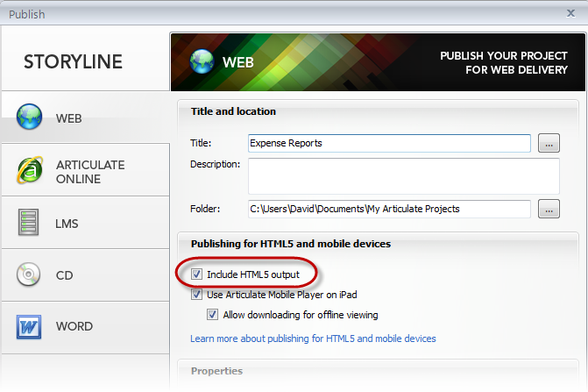Click the Title text field

[x=389, y=143]
